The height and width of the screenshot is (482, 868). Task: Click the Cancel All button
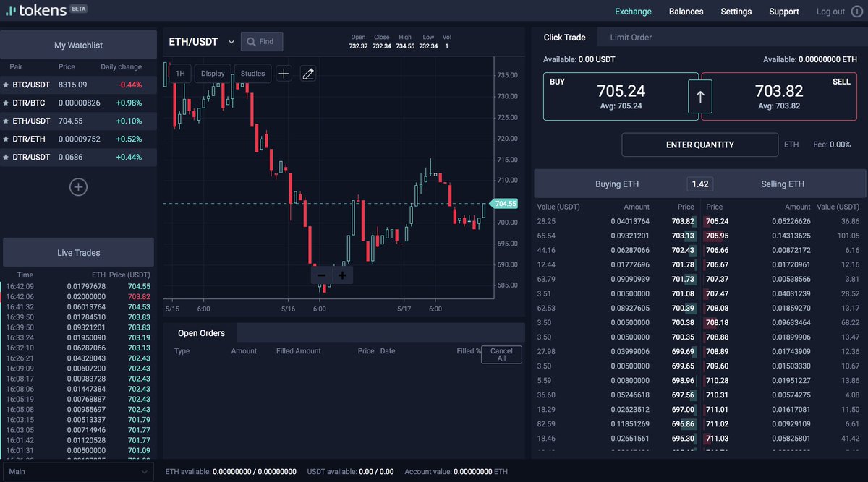pos(501,355)
